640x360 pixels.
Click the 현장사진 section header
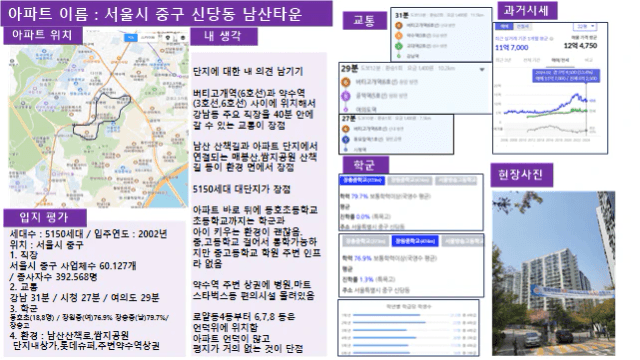click(x=521, y=175)
